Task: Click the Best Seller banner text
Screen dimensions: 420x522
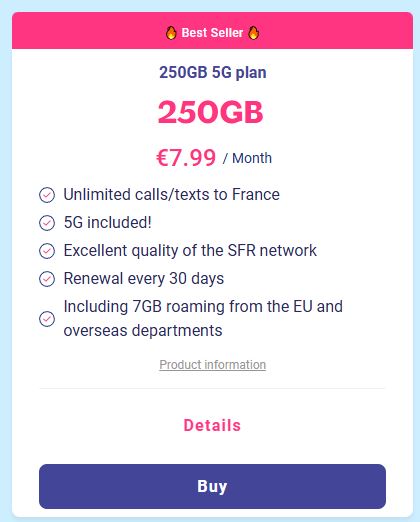Action: click(x=212, y=33)
